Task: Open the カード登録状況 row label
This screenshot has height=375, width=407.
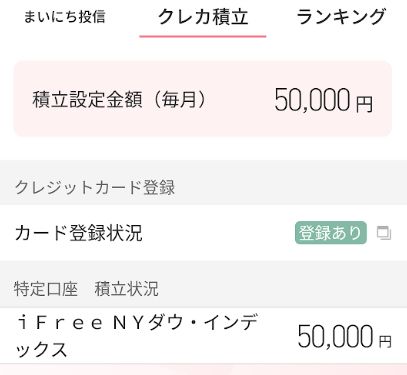Action: click(x=79, y=233)
